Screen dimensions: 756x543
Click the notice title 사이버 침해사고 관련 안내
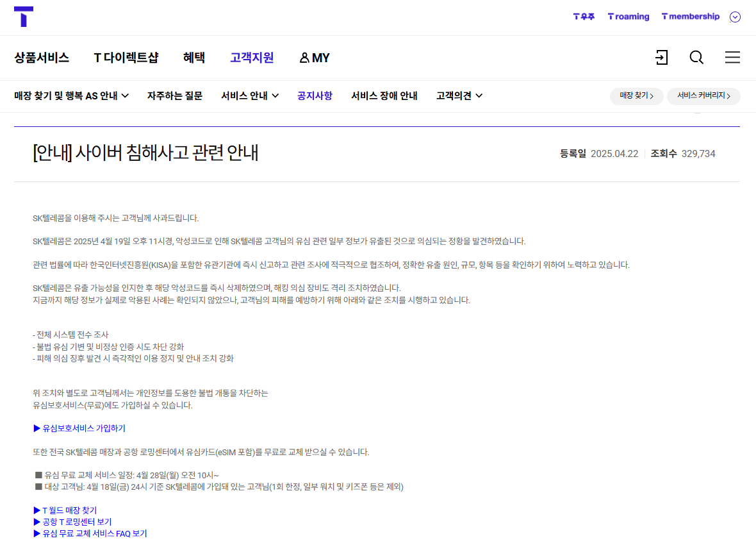145,153
